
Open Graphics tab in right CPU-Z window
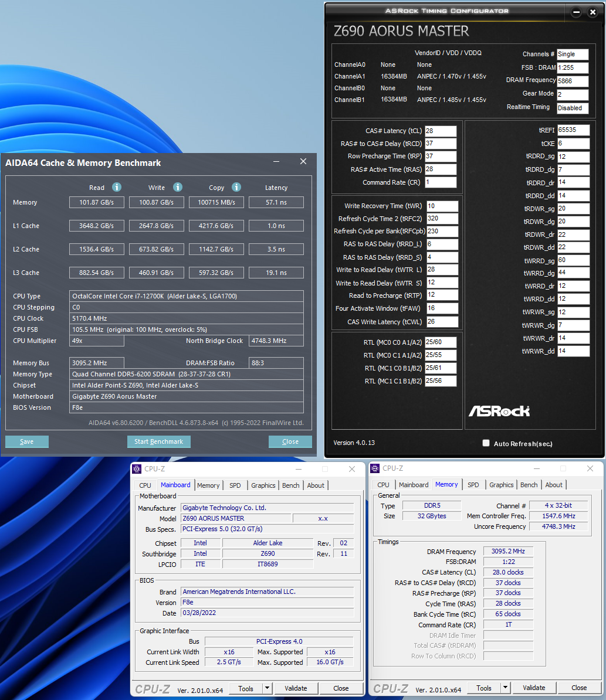502,485
